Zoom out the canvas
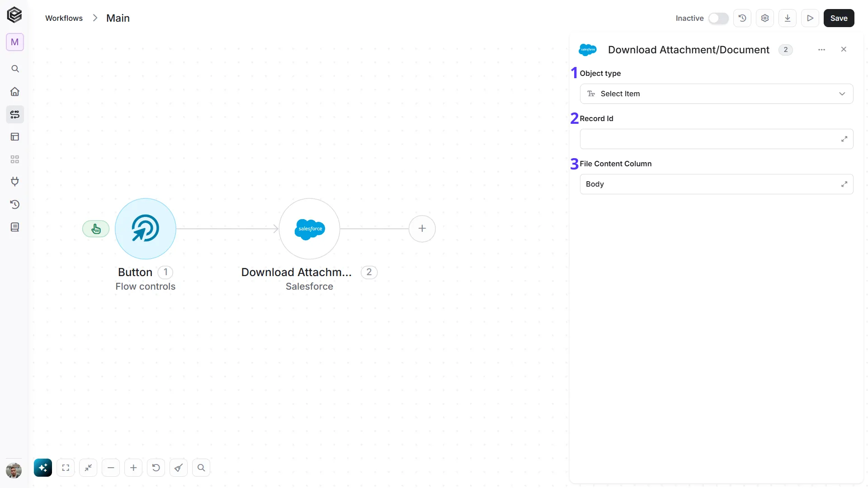Screen dimensions: 868x488 (111, 468)
